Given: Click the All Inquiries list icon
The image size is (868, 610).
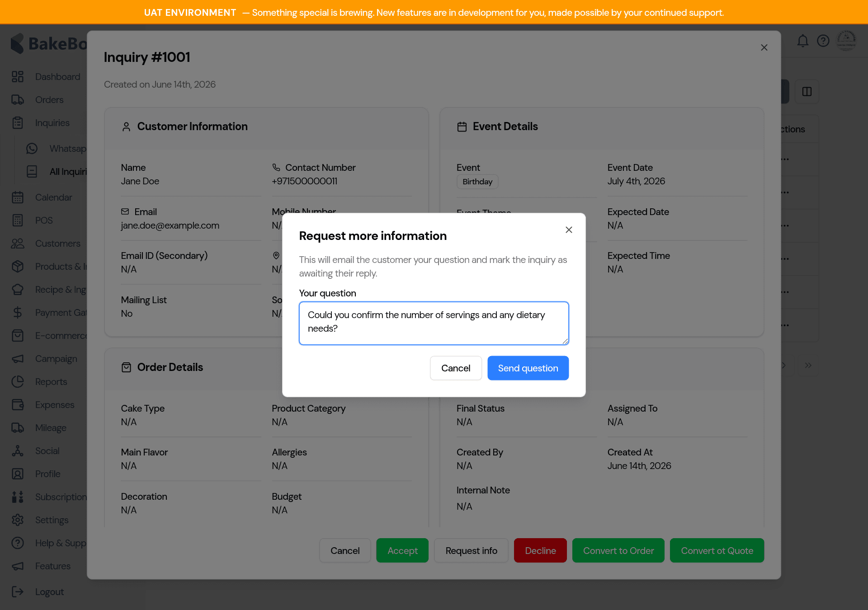Looking at the screenshot, I should 32,172.
